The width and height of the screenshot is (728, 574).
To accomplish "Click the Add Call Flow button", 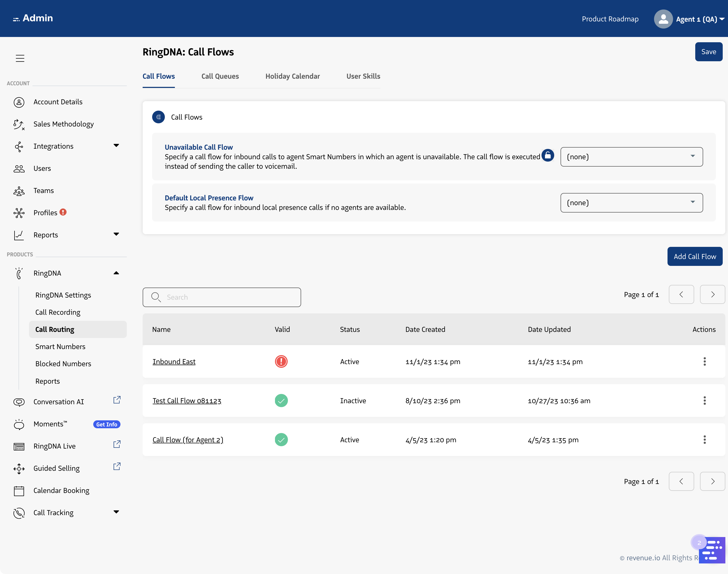I will coord(694,256).
